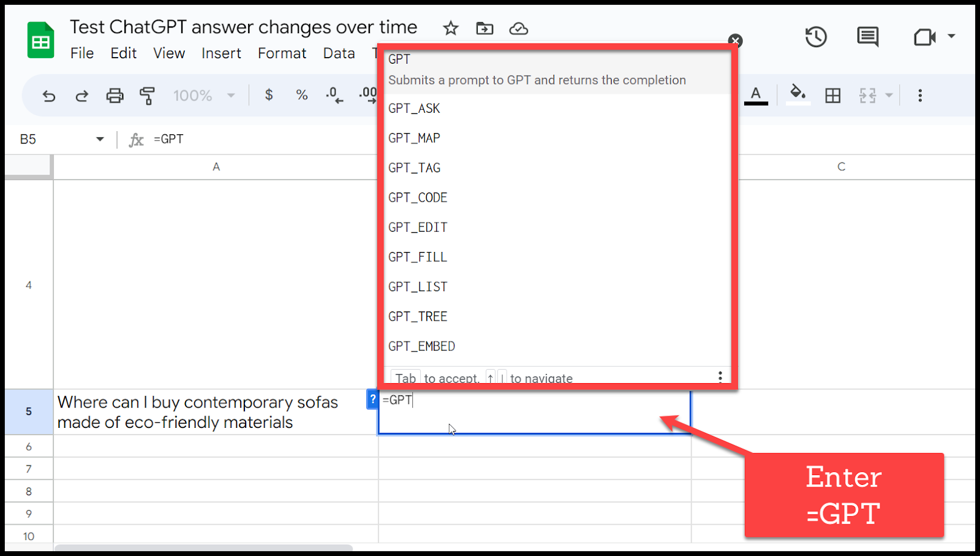The width and height of the screenshot is (980, 556).
Task: Select GPT_LIST from autocomplete suggestions
Action: pyautogui.click(x=418, y=287)
